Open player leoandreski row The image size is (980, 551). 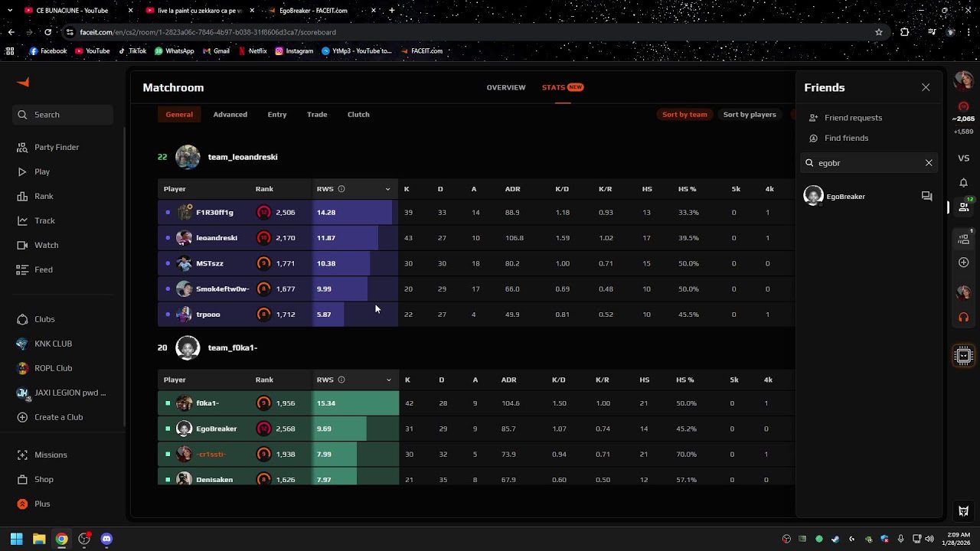[476, 238]
